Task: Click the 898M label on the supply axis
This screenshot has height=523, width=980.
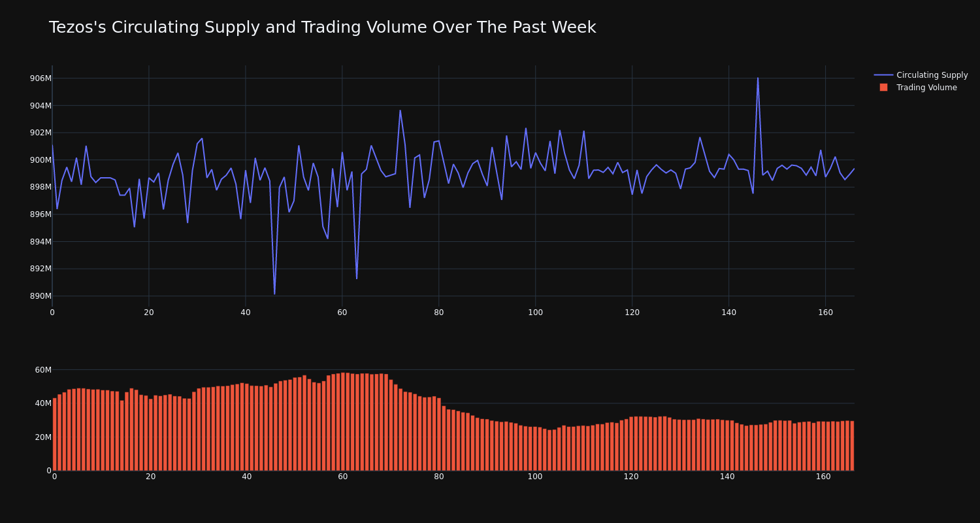Action: point(41,187)
